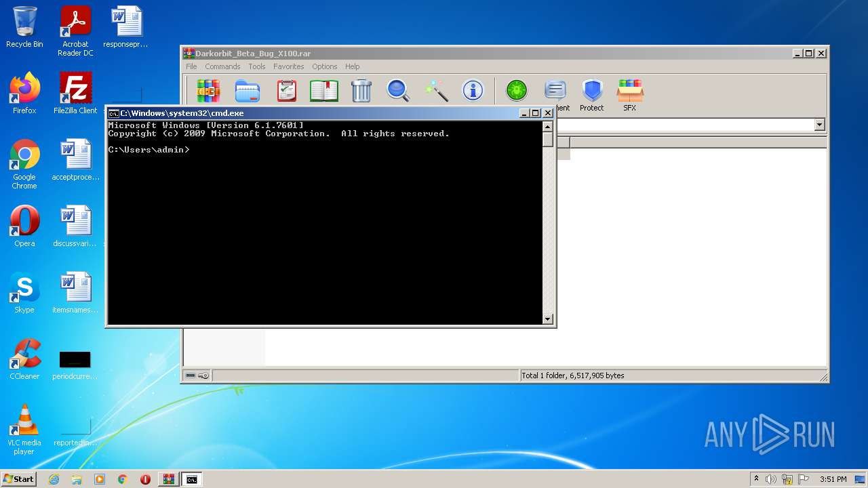
Task: Select the Recycle Bin desktop icon
Action: [24, 28]
